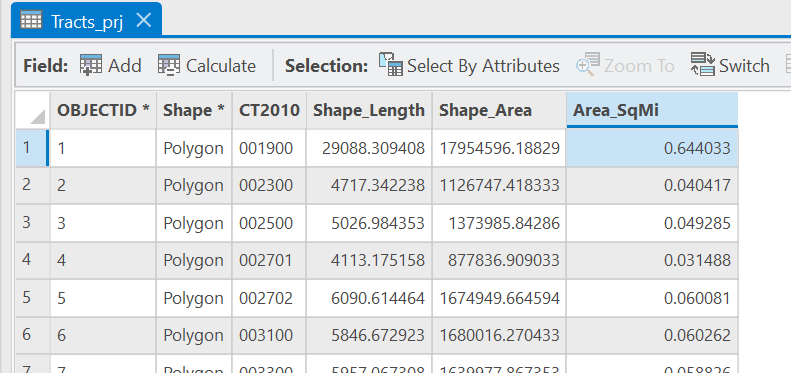This screenshot has height=373, width=791.
Task: Click the Shape_Length column header
Action: (x=369, y=110)
